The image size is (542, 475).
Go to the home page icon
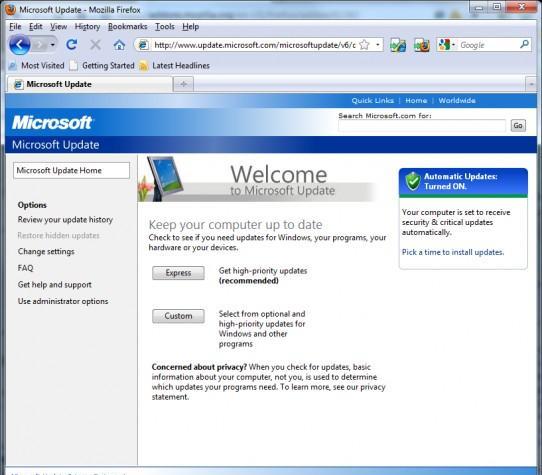click(x=119, y=45)
